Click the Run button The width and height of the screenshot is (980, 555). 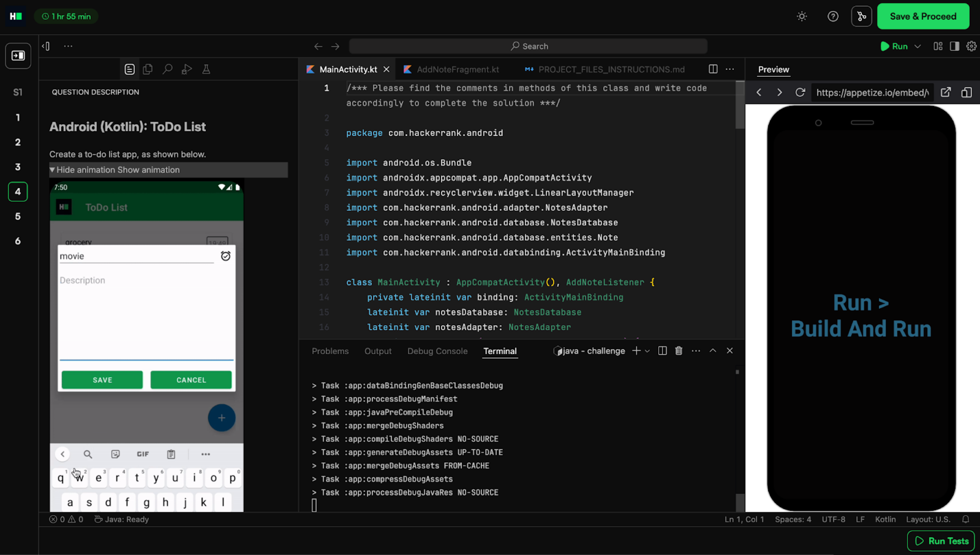click(x=894, y=46)
